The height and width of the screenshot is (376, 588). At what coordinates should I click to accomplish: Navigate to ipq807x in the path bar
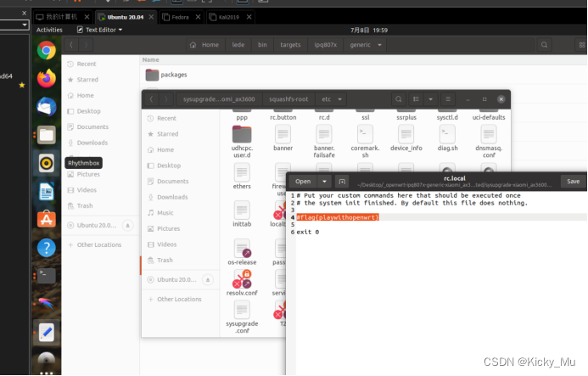coord(325,45)
